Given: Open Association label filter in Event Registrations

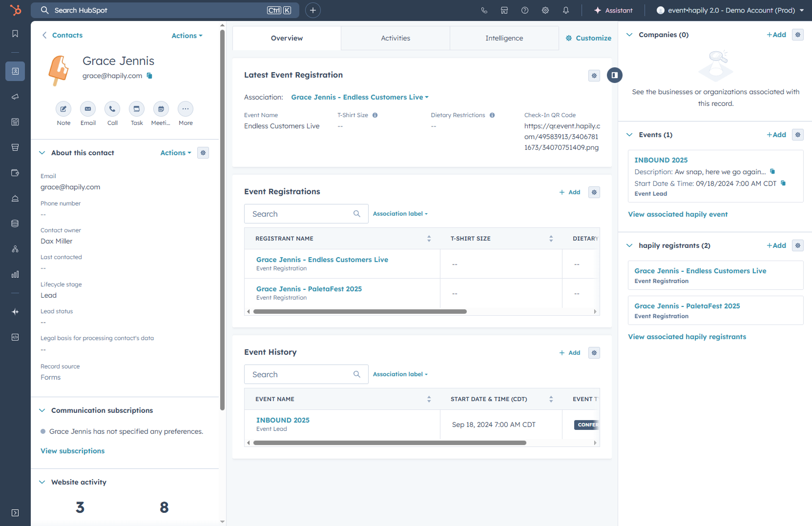Looking at the screenshot, I should tap(400, 214).
